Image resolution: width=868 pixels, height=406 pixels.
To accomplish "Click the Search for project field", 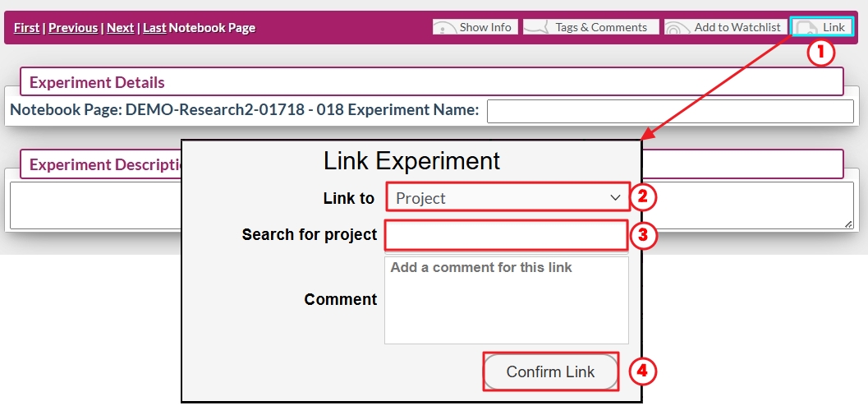I will 506,234.
